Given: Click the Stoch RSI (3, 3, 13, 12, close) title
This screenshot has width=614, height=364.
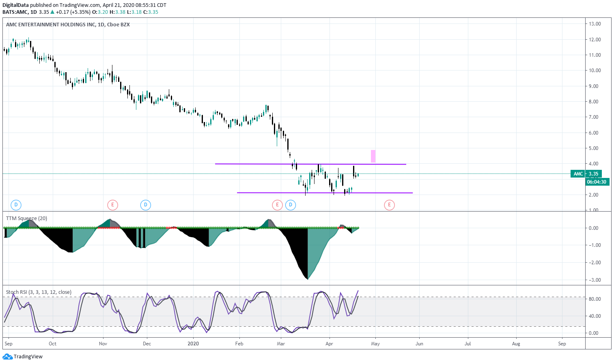Looking at the screenshot, I should click(39, 292).
